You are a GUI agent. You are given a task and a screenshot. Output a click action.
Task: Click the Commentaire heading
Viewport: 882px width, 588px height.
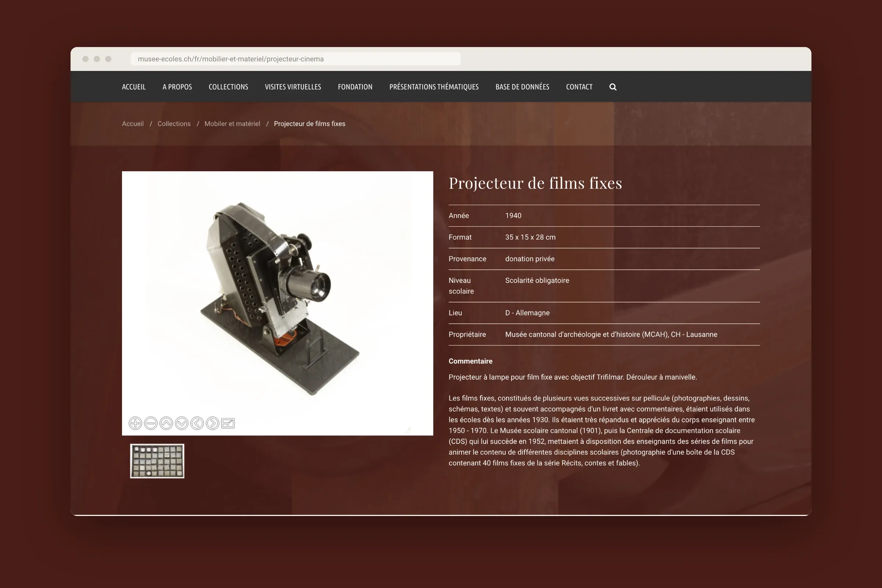tap(471, 361)
